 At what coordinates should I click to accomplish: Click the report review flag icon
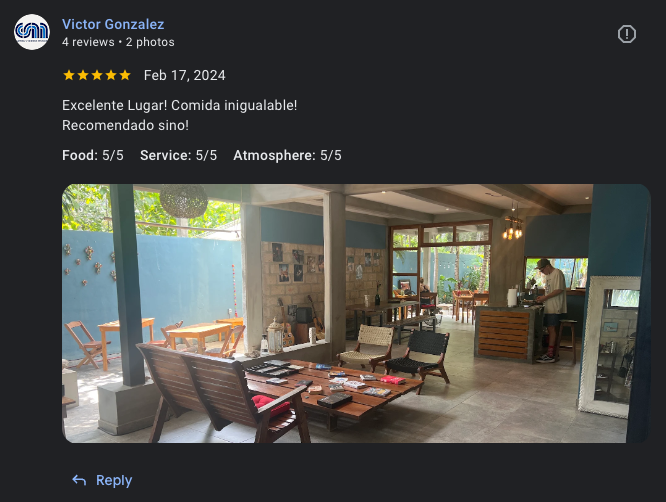626,34
